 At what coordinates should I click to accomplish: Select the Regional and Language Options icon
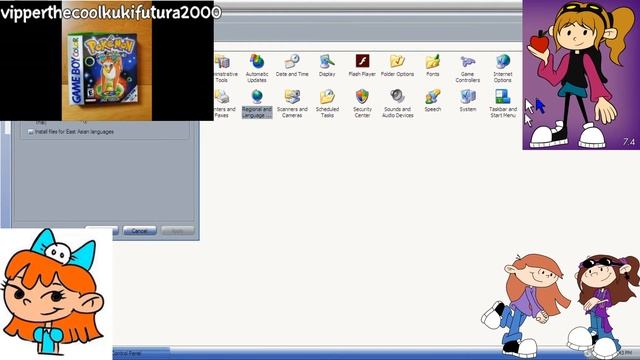click(257, 103)
